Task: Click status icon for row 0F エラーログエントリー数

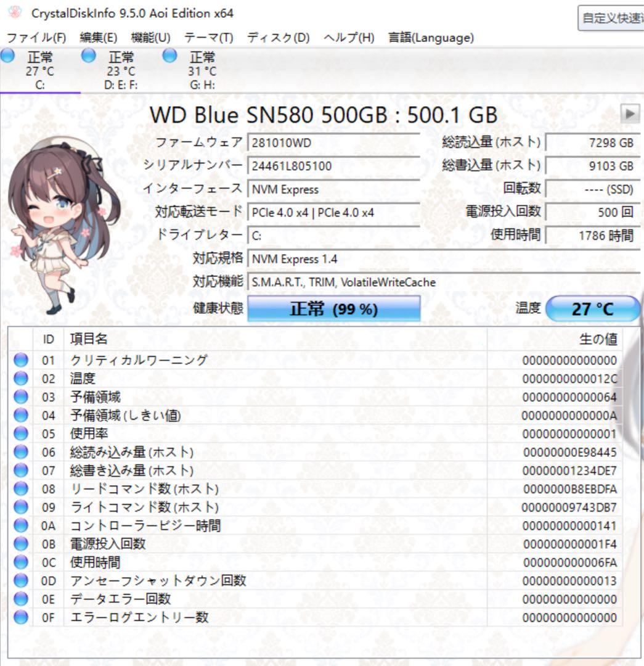Action: (x=21, y=617)
